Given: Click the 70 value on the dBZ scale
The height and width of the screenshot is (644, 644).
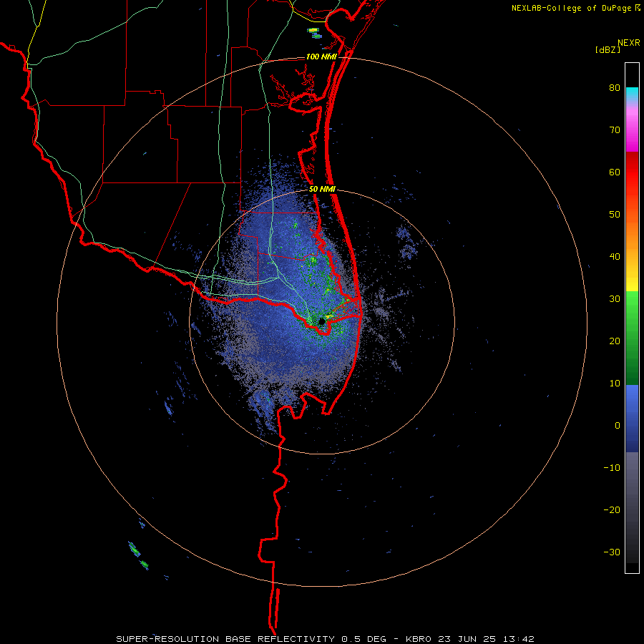Looking at the screenshot, I should point(615,130).
